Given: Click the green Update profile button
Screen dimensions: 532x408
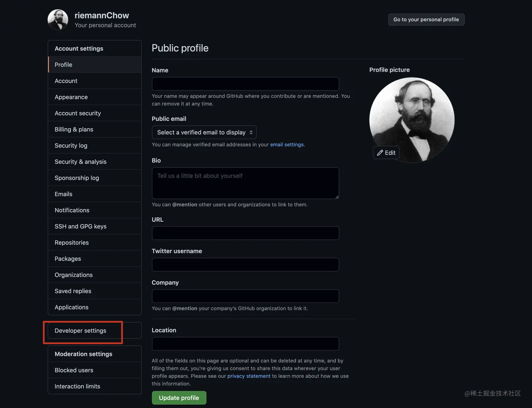Looking at the screenshot, I should [x=179, y=398].
